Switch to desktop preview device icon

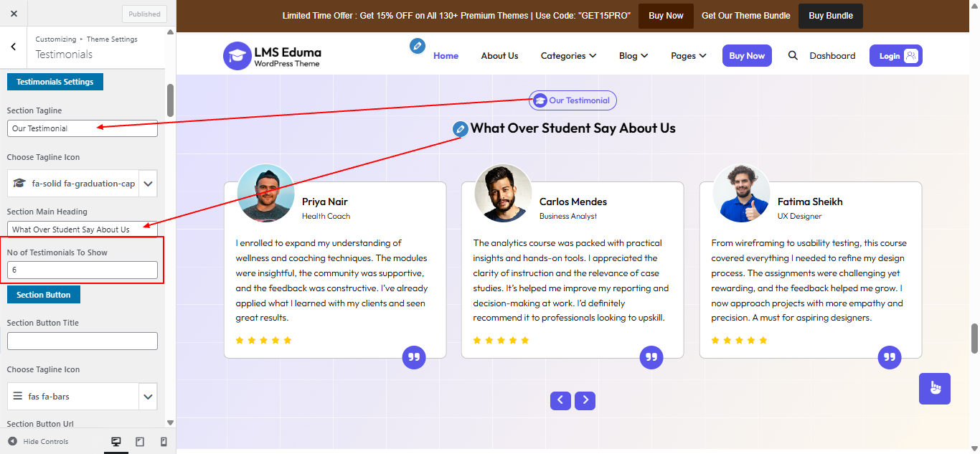(x=116, y=442)
